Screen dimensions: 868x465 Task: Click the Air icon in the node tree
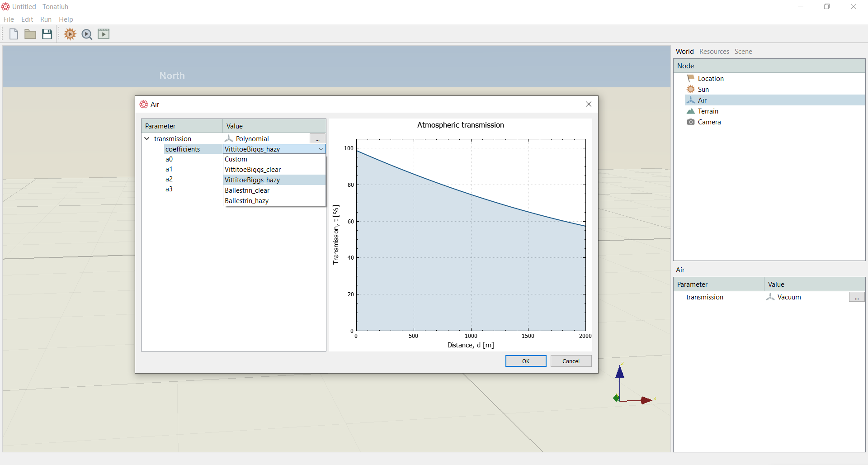[690, 100]
